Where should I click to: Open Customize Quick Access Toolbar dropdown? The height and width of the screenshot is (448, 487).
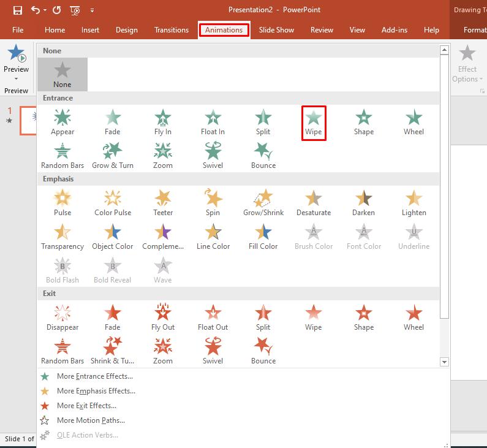[92, 10]
